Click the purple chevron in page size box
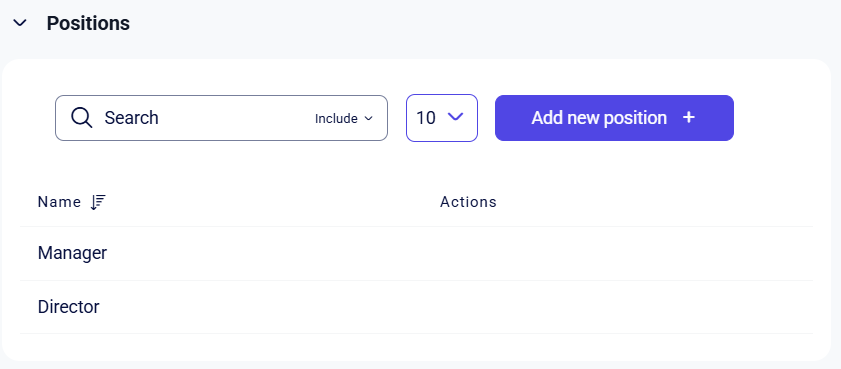Screen dimensions: 841x369 455,116
